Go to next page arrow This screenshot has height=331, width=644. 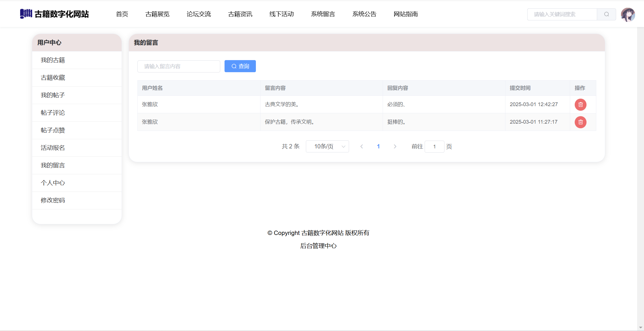[395, 147]
